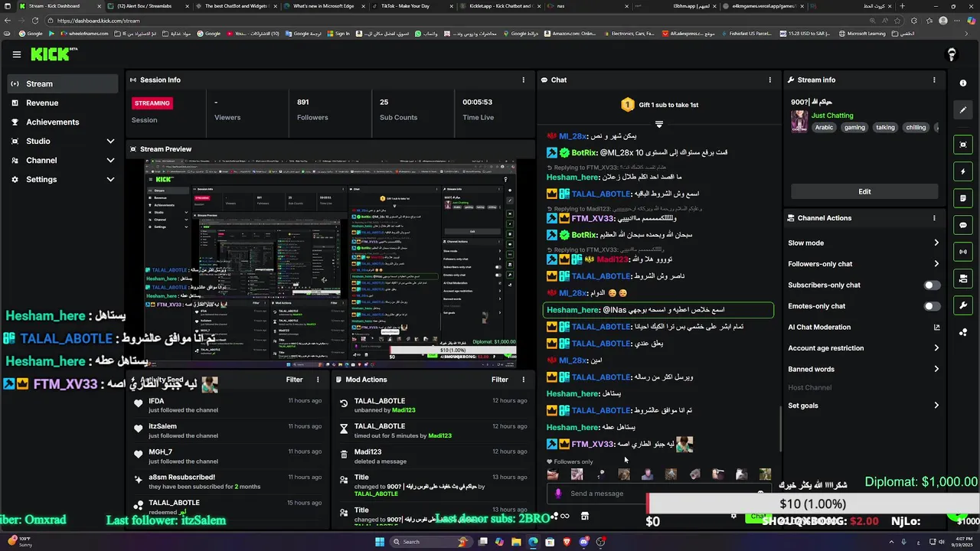Viewport: 980px width, 551px height.
Task: Open Session Info panel options menu
Action: pyautogui.click(x=524, y=80)
